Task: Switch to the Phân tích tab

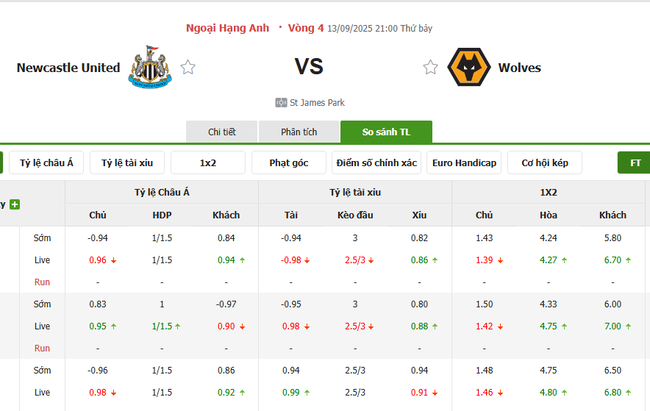Action: tap(299, 132)
